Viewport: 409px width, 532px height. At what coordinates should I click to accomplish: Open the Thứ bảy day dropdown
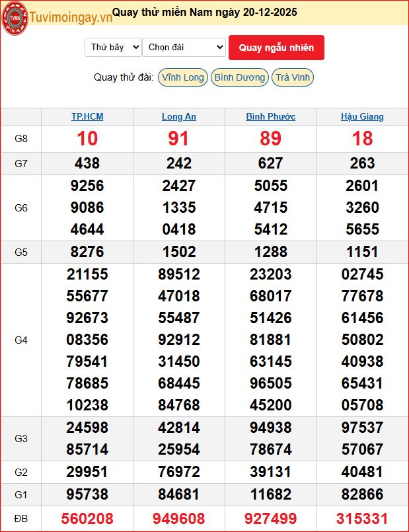[113, 48]
